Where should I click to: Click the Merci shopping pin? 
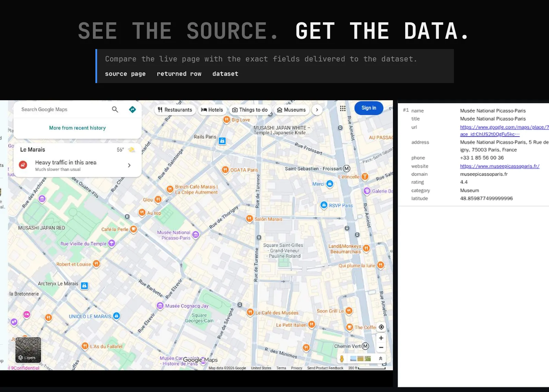(x=330, y=184)
